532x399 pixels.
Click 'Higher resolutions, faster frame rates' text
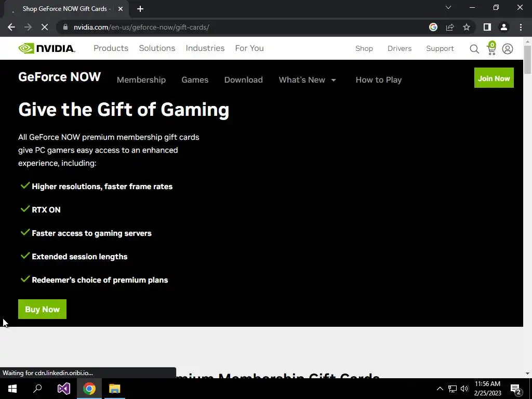click(102, 187)
